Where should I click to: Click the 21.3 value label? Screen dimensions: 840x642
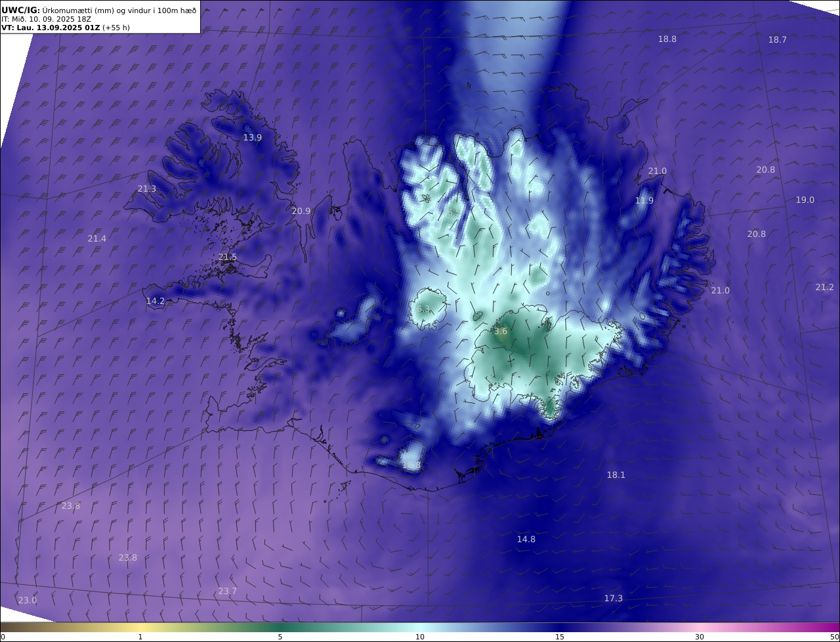tap(147, 188)
